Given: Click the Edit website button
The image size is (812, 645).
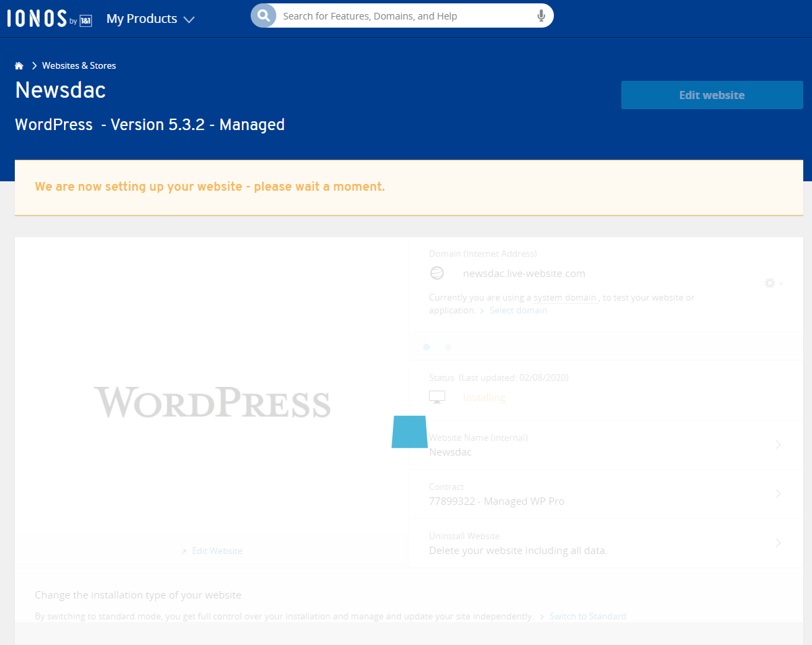Looking at the screenshot, I should coord(712,95).
